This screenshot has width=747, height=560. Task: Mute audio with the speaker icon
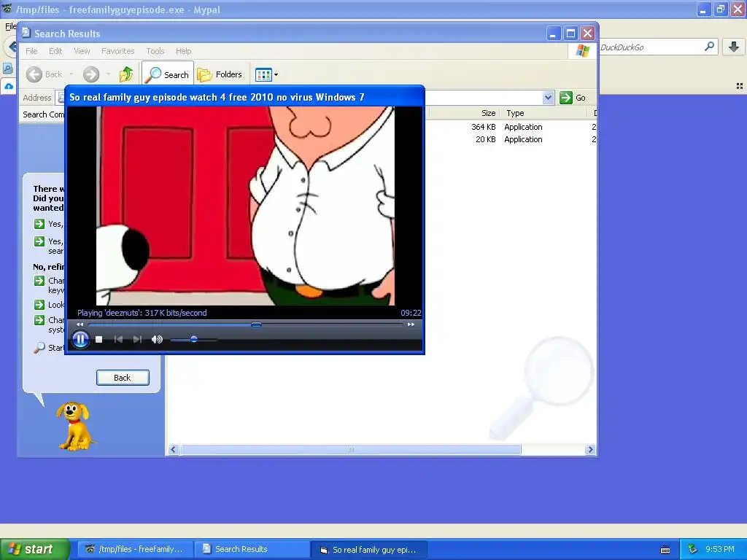click(x=157, y=340)
